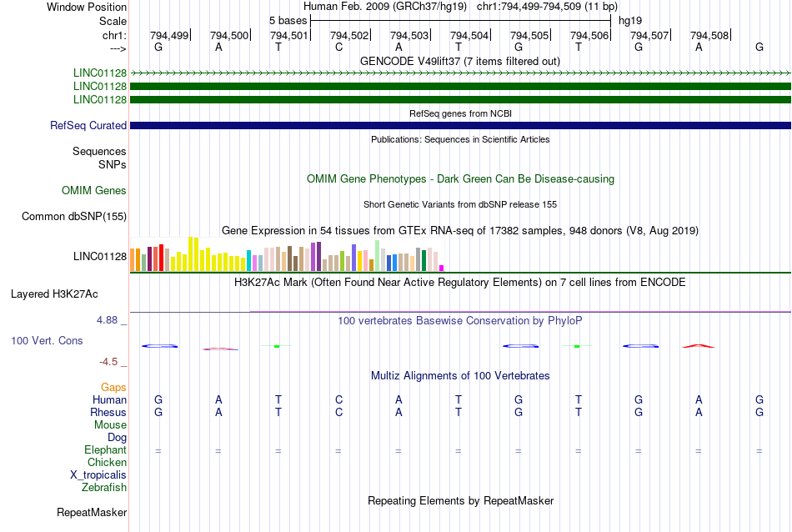Click base C in the Human alignment row
The height and width of the screenshot is (532, 792).
pos(339,399)
